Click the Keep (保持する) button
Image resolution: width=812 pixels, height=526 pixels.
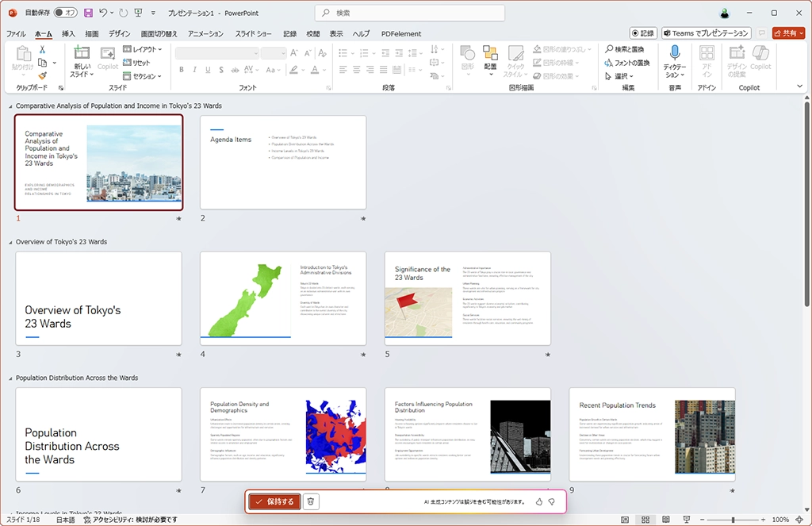pos(274,501)
